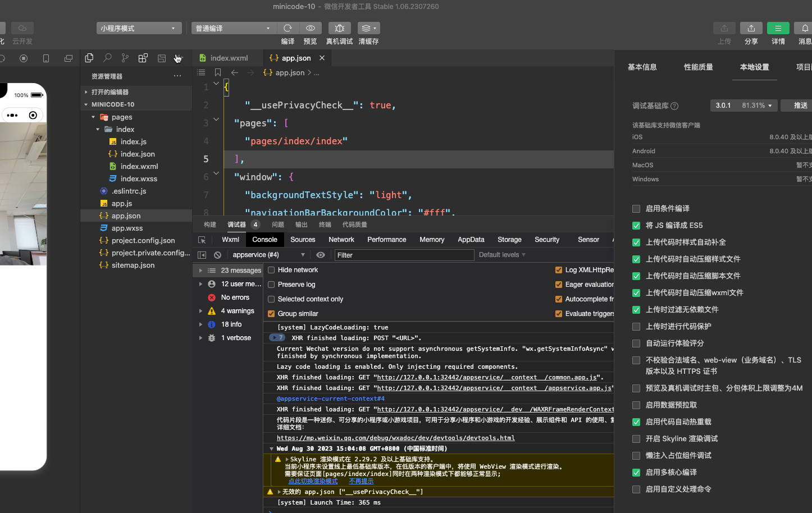812x513 pixels.
Task: Click the preview eye icon
Action: pos(310,28)
